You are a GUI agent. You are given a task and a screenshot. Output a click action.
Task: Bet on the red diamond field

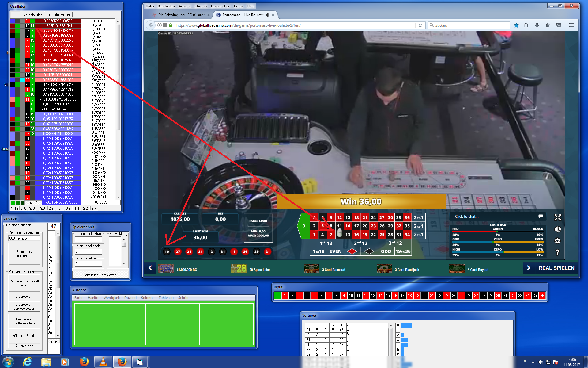tap(352, 251)
